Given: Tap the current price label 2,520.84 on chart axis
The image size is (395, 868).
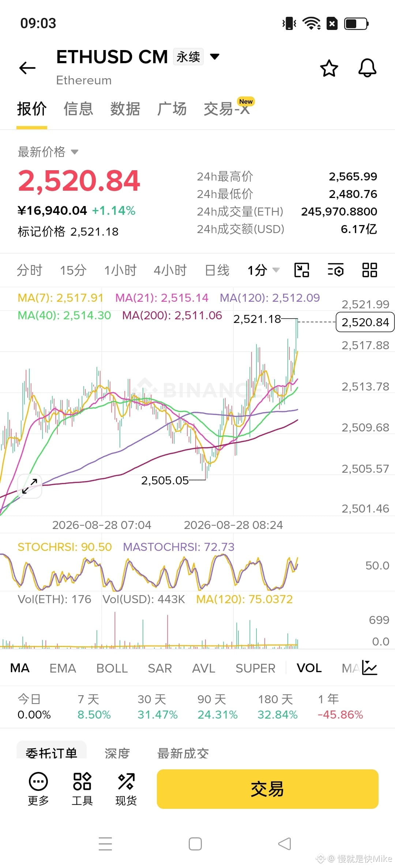Looking at the screenshot, I should coord(365,322).
